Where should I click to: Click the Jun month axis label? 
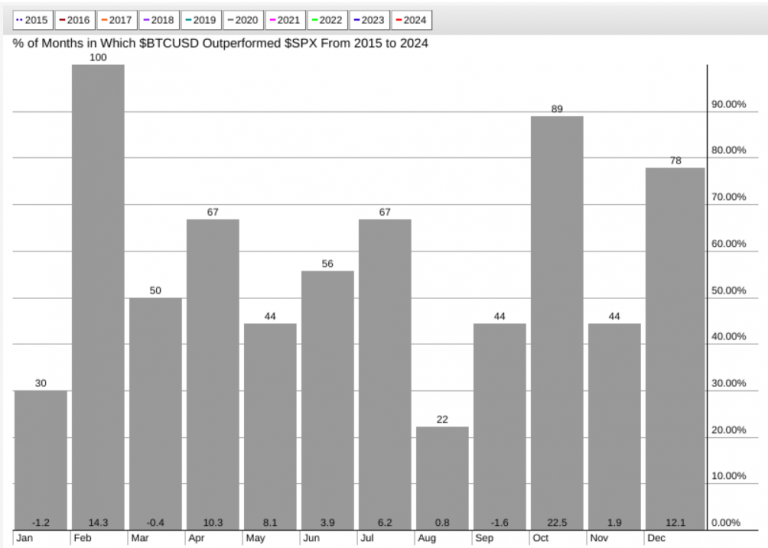point(312,538)
